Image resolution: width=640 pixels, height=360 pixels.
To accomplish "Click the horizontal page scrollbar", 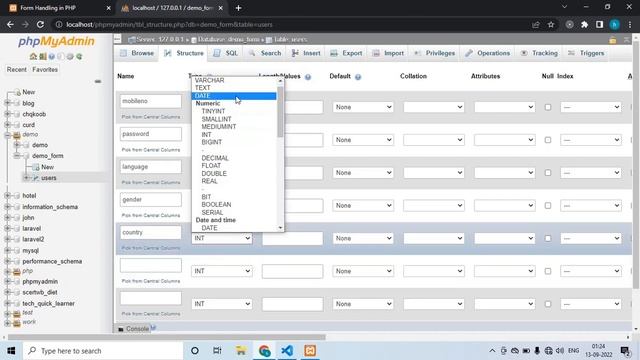I will point(167,337).
